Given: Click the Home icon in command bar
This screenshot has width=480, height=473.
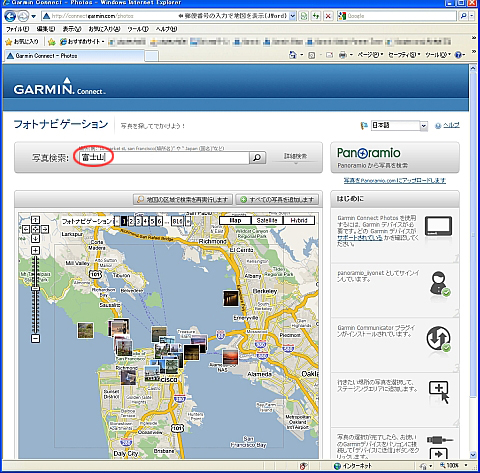Looking at the screenshot, I should (x=293, y=55).
